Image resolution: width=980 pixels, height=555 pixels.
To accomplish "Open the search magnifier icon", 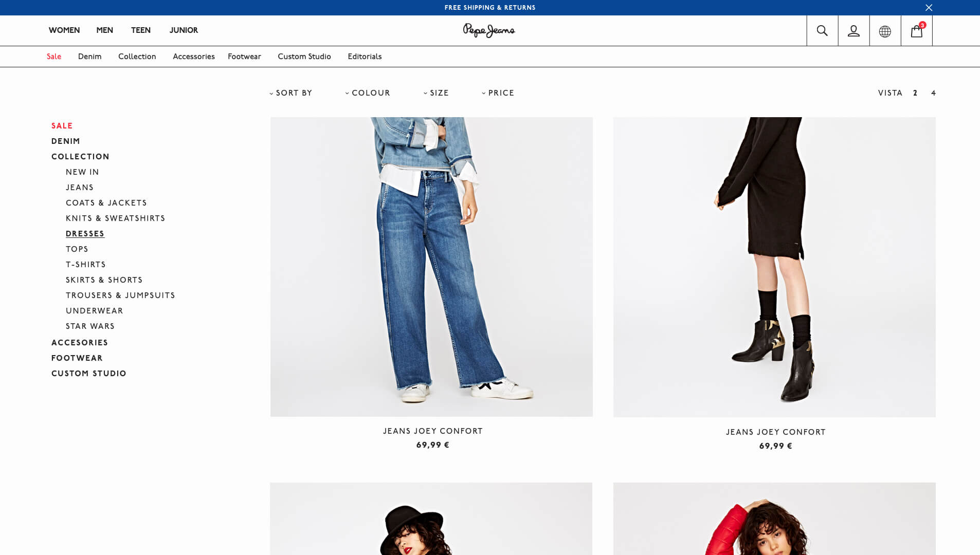I will coord(822,31).
